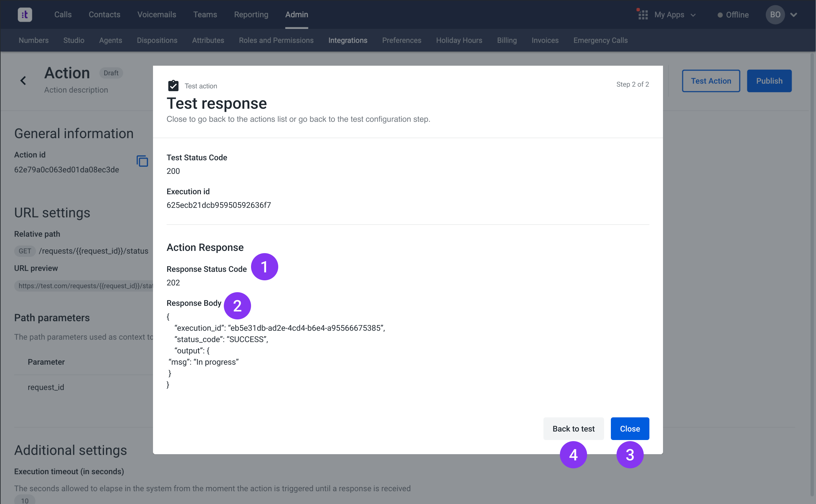Click the BO user avatar
The height and width of the screenshot is (504, 816).
coord(775,15)
